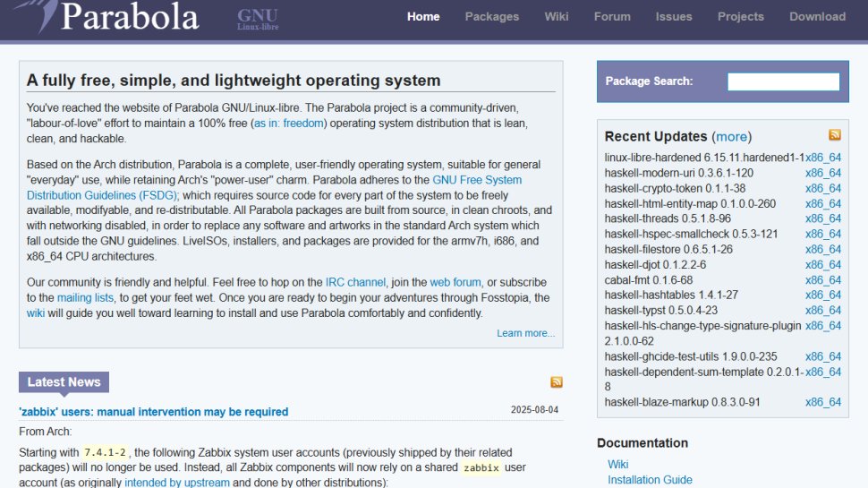Open x86_64 link for haskell-modern-uri
Image resolution: width=868 pixels, height=488 pixels.
coord(823,173)
